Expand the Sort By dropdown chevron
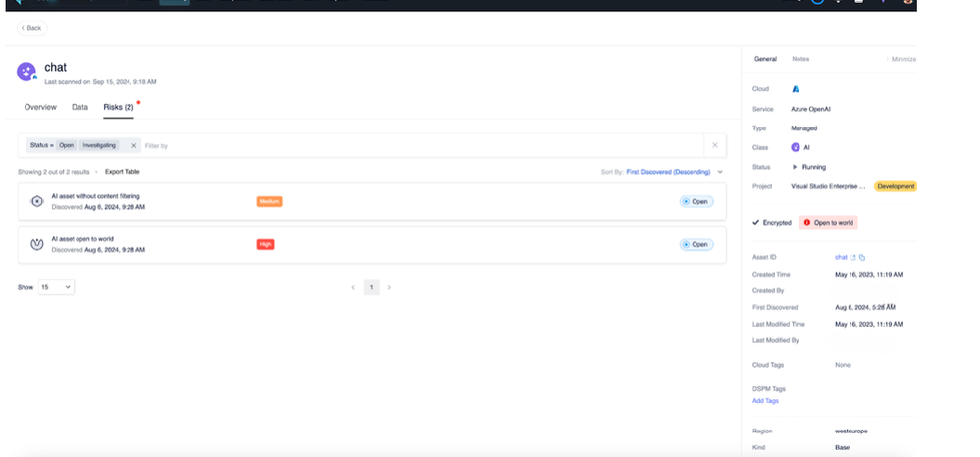Viewport: 980px width, 457px height. (720, 172)
